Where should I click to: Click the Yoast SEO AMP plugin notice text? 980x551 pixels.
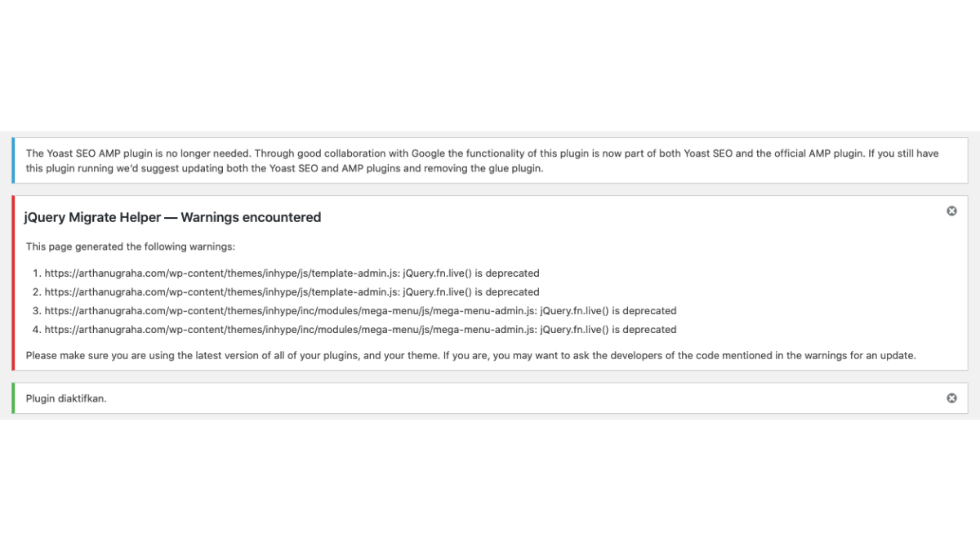click(482, 153)
